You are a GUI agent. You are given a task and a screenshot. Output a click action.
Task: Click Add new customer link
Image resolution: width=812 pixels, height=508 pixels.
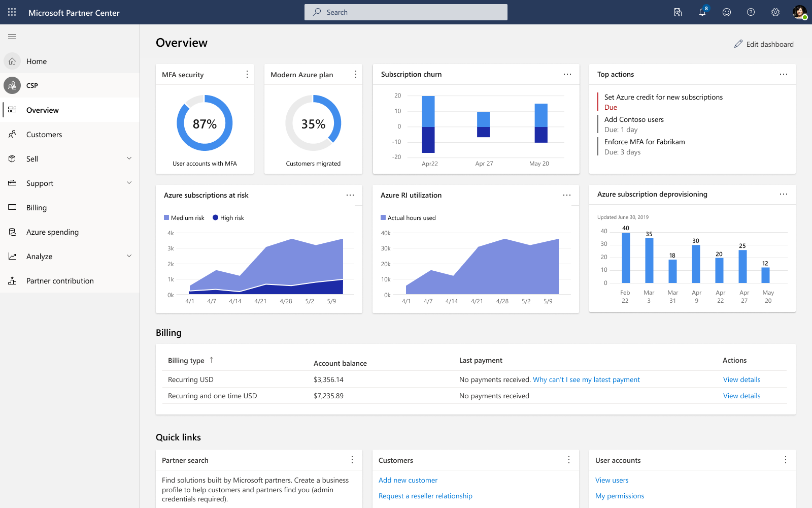(x=408, y=480)
